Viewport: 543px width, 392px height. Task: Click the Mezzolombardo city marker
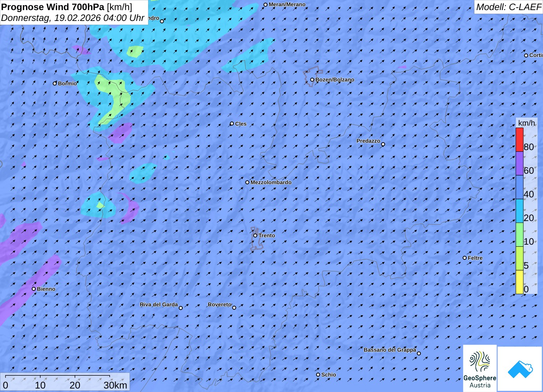point(247,182)
